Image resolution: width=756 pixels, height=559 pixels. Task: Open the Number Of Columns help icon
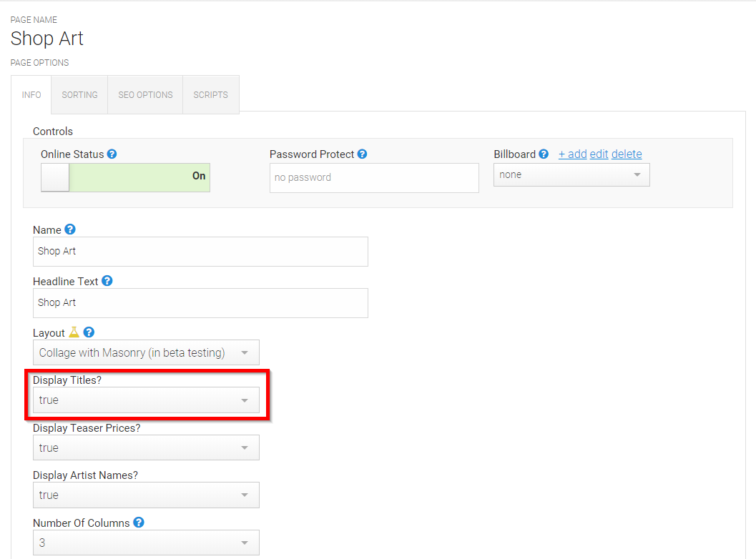pyautogui.click(x=139, y=523)
